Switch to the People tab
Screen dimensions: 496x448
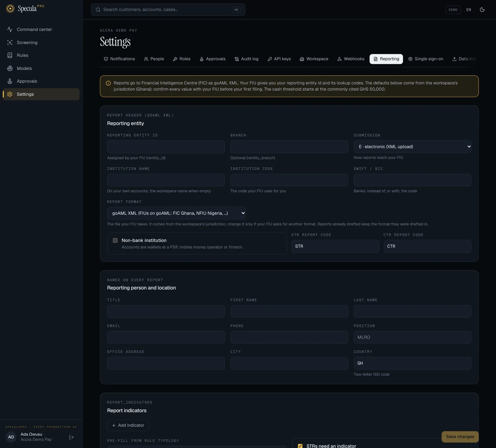pyautogui.click(x=154, y=59)
